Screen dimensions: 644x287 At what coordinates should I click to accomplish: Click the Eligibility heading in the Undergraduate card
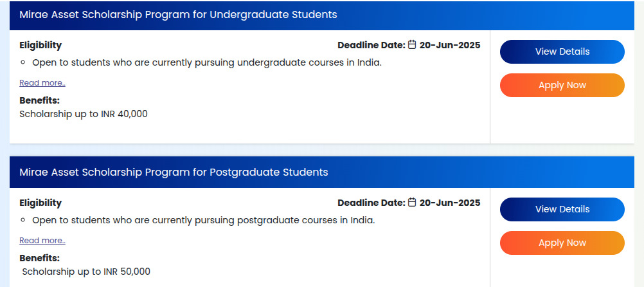click(x=40, y=45)
